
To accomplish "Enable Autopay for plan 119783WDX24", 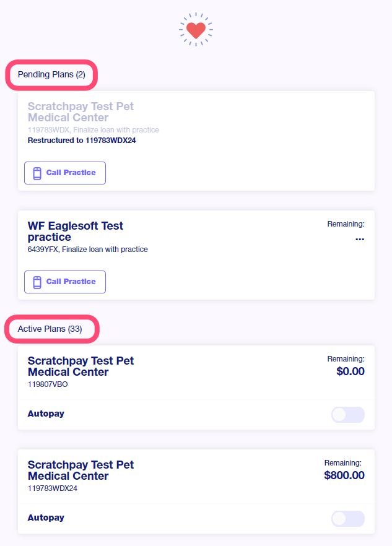I will [x=347, y=518].
